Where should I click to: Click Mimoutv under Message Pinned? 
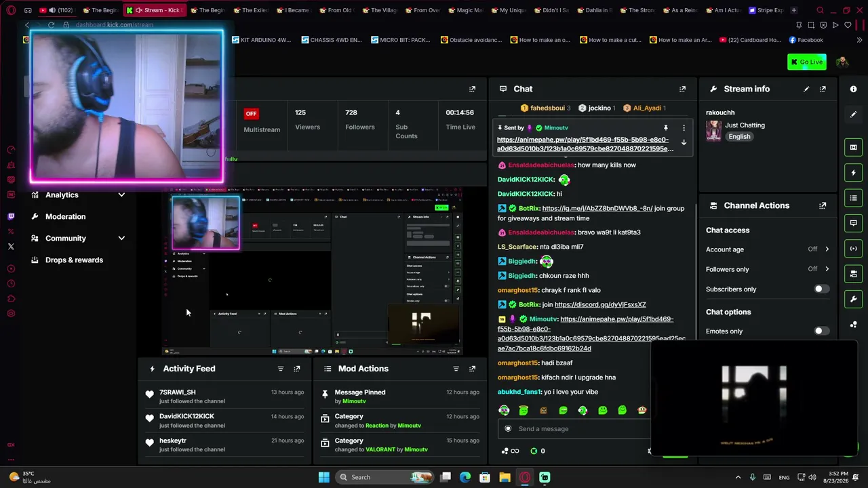pyautogui.click(x=354, y=401)
